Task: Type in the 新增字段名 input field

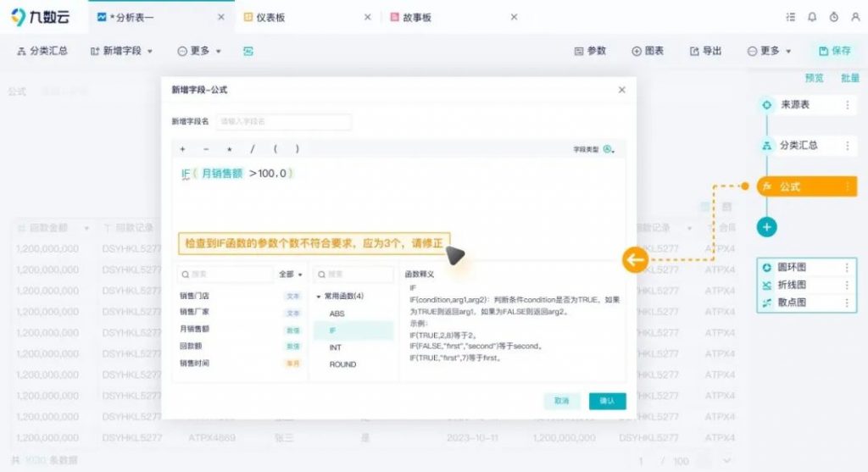Action: (x=283, y=121)
